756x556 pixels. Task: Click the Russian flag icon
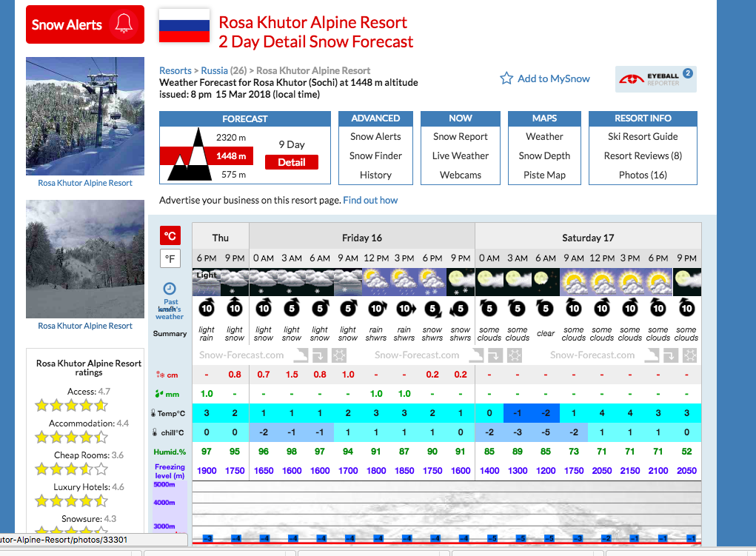(184, 25)
